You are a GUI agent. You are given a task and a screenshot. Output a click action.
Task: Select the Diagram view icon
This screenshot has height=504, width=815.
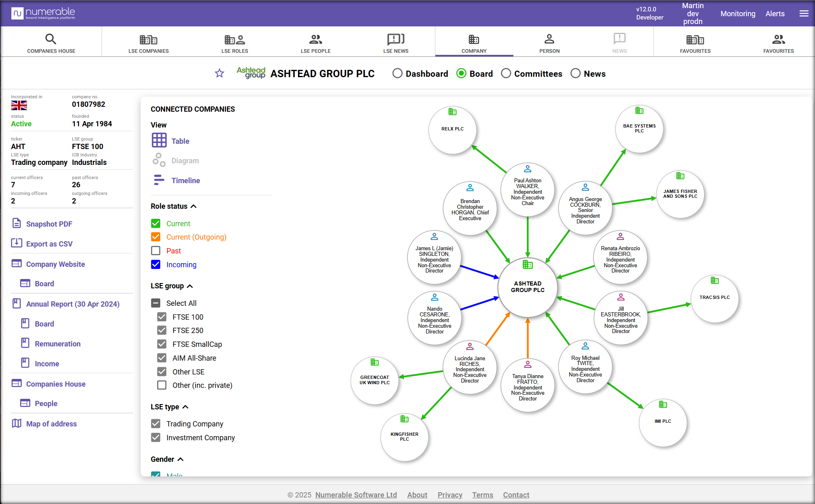click(x=159, y=160)
